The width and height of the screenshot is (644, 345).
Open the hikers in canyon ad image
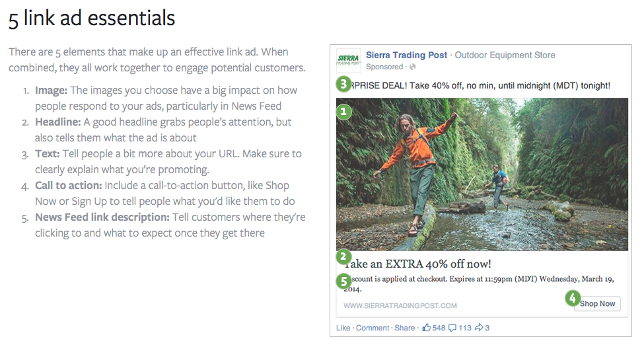482,174
